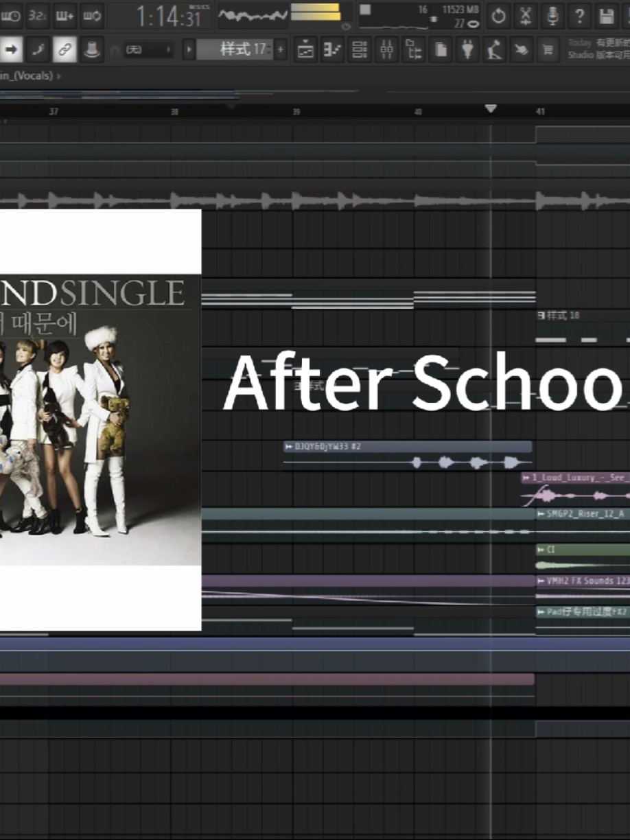Toggle the step editing keyboard button
Image resolution: width=630 pixels, height=840 pixels.
click(x=65, y=15)
